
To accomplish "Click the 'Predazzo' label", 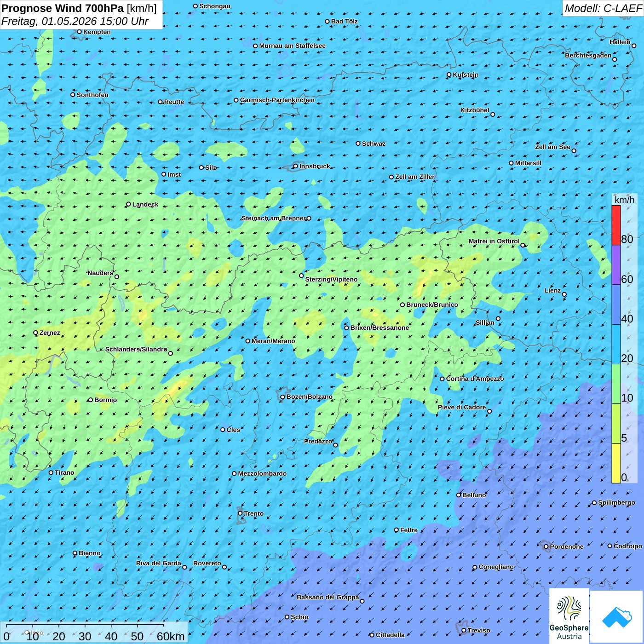I will tap(318, 441).
